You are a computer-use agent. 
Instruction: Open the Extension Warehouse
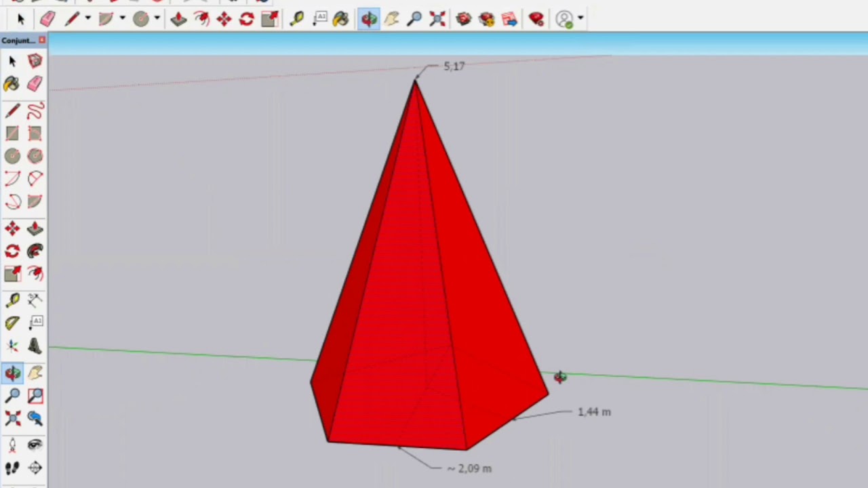(x=487, y=19)
